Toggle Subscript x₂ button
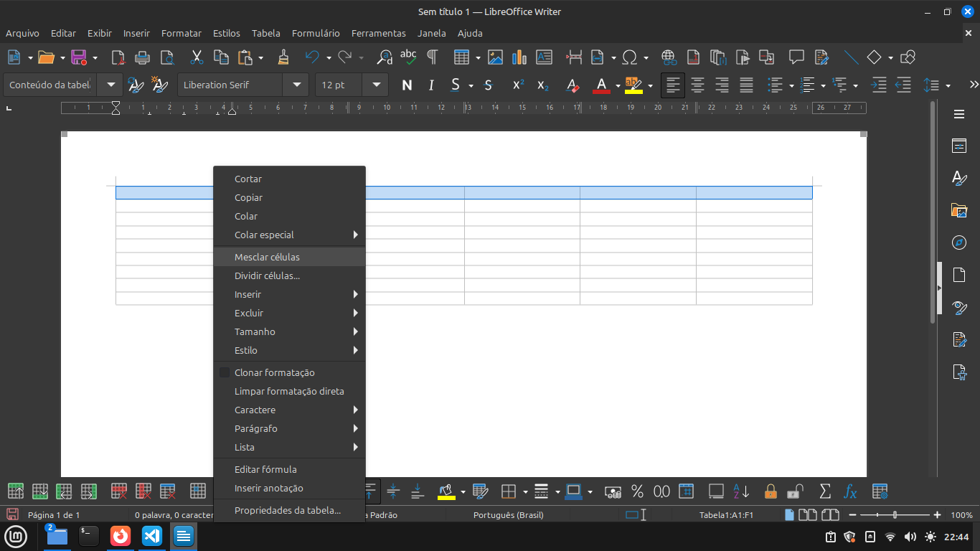The width and height of the screenshot is (980, 551). [543, 85]
